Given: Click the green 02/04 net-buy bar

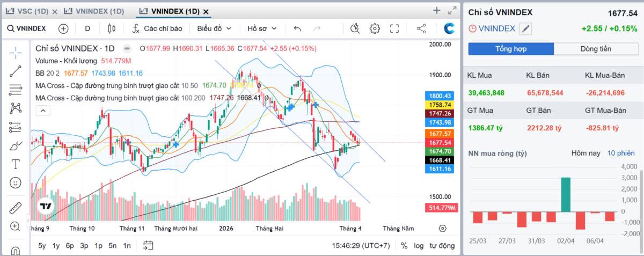Looking at the screenshot, I should [x=566, y=194].
